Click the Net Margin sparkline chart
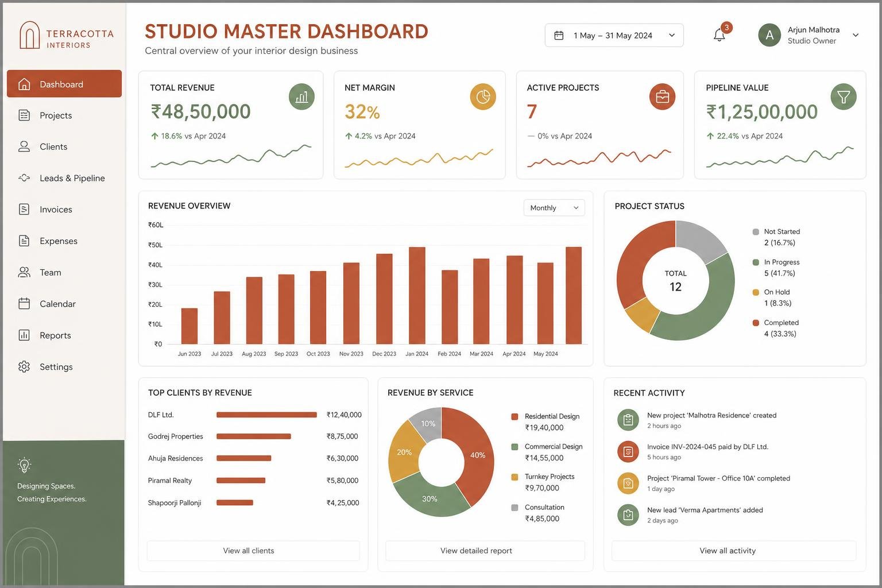The height and width of the screenshot is (588, 882). point(419,158)
